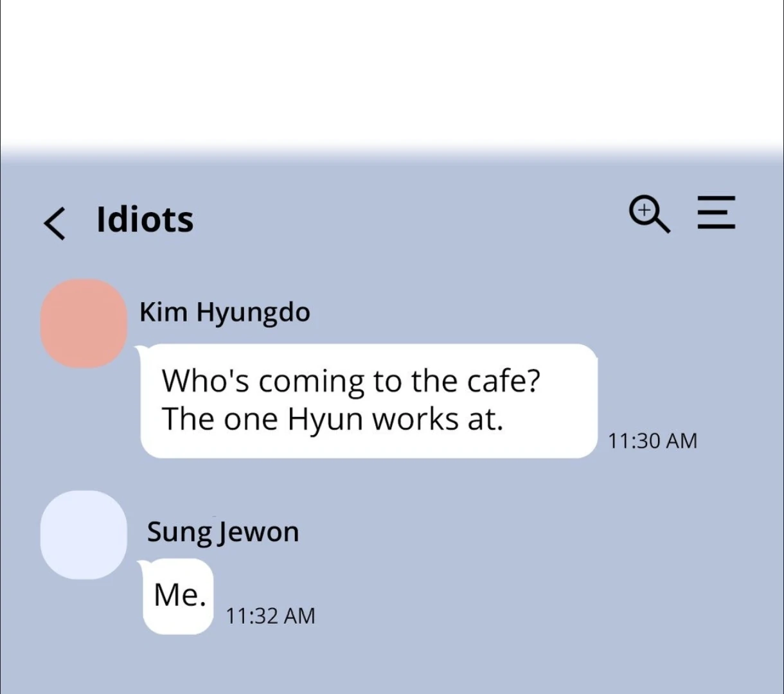Viewport: 784px width, 694px height.
Task: Go back using the left arrow
Action: 55,223
